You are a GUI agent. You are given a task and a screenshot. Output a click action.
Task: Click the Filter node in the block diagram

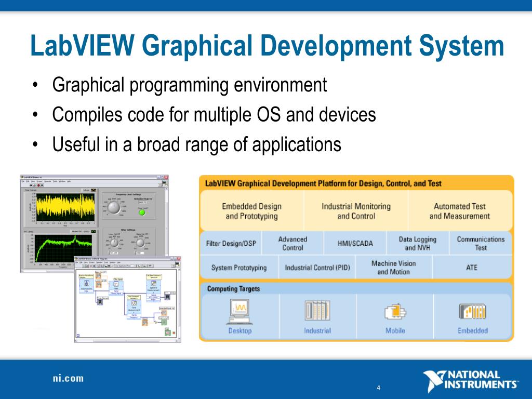[x=116, y=288]
